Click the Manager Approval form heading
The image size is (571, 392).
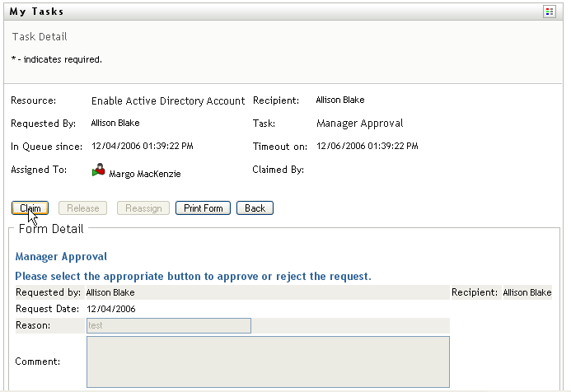tap(61, 257)
